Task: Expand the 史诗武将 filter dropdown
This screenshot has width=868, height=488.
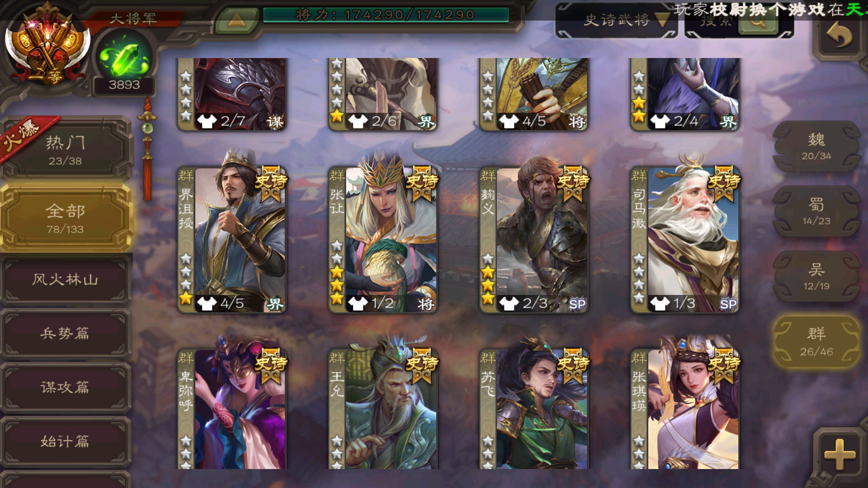Action: [617, 21]
